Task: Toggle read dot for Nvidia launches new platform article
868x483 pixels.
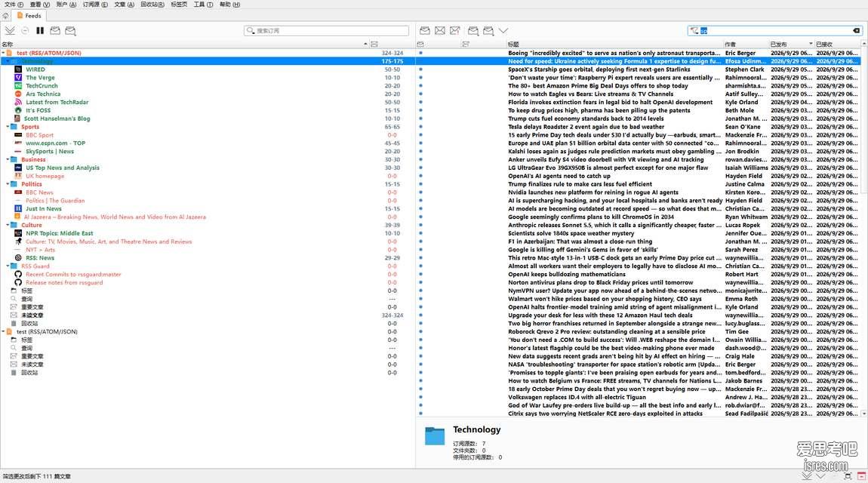Action: point(420,192)
